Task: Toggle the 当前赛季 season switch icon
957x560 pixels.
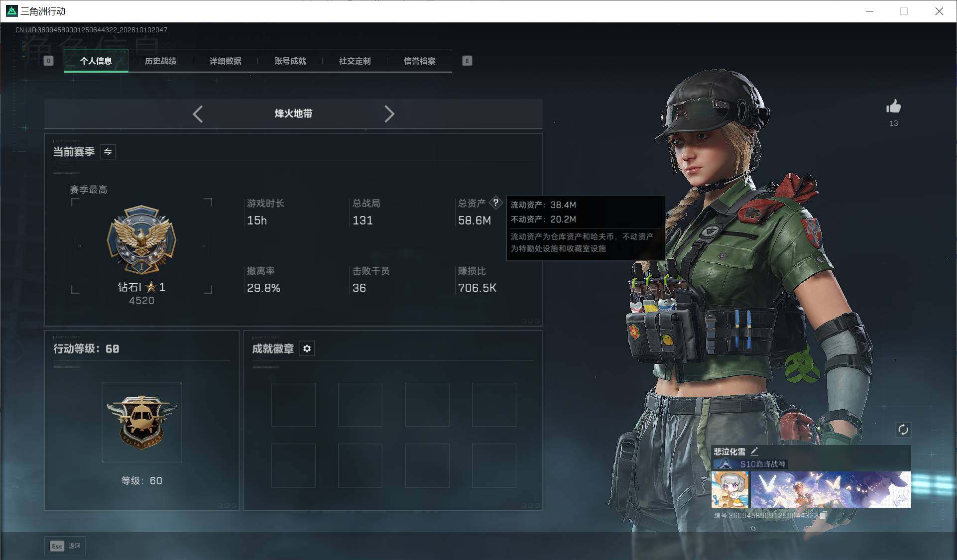Action: (108, 152)
